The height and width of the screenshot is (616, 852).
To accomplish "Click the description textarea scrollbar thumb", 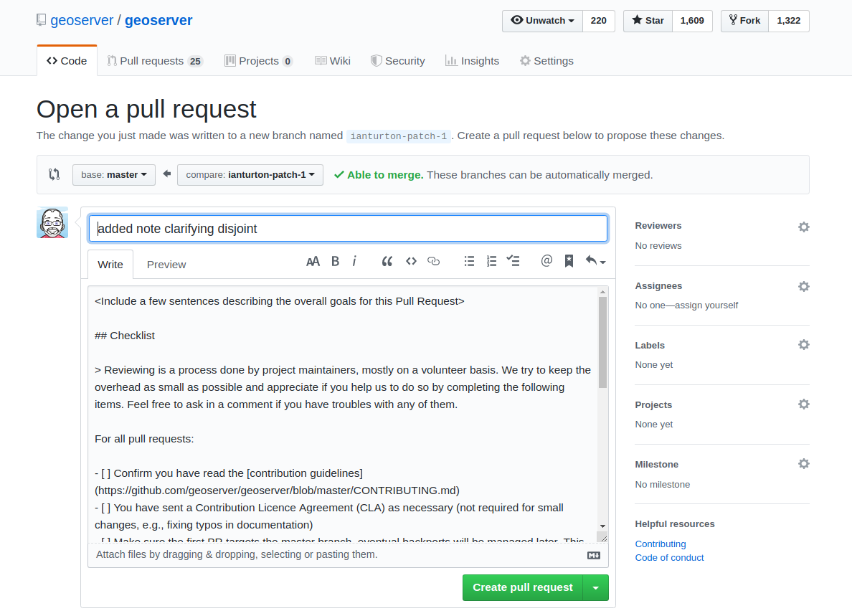I will (x=602, y=343).
